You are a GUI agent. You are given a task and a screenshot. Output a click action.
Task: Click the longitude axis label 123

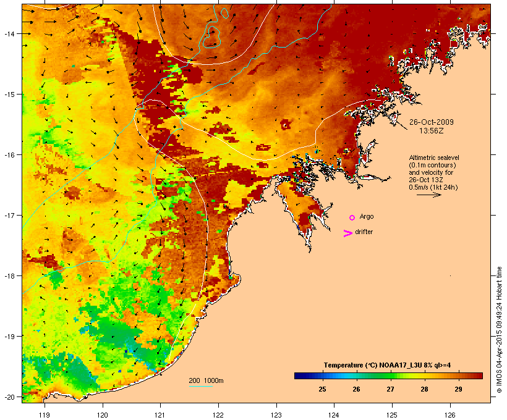[276, 415]
